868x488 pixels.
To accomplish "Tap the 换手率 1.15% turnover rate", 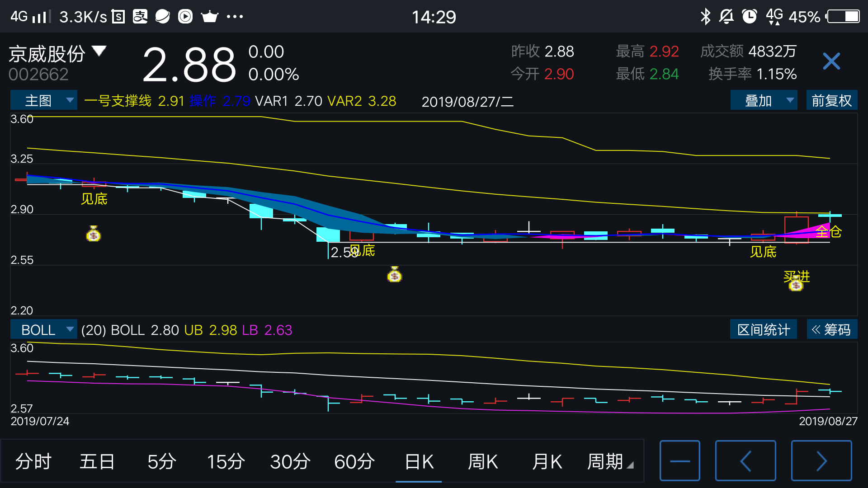I will pyautogui.click(x=752, y=74).
